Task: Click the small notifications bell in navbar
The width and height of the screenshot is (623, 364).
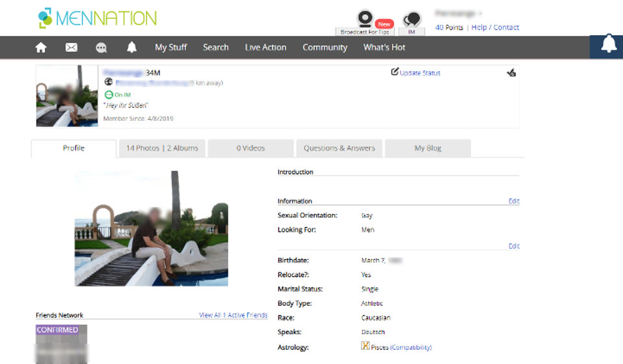Action: [132, 47]
